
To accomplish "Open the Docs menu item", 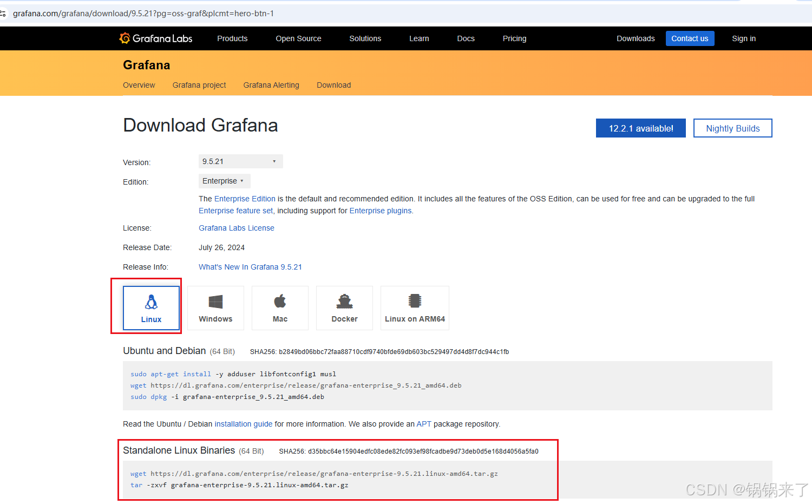I will tap(466, 38).
